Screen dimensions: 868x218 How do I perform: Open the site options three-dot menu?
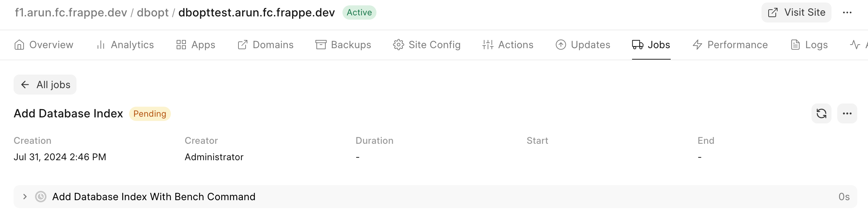[847, 12]
